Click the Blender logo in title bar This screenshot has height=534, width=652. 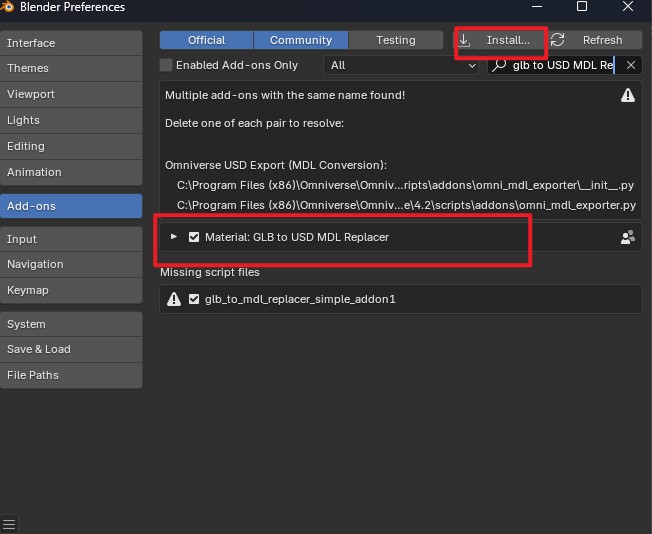tap(8, 7)
